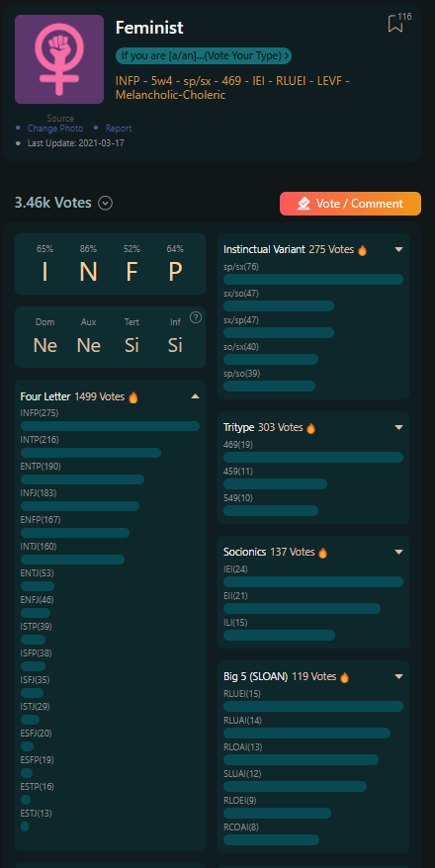Click the bookmark icon showing 116

click(395, 24)
